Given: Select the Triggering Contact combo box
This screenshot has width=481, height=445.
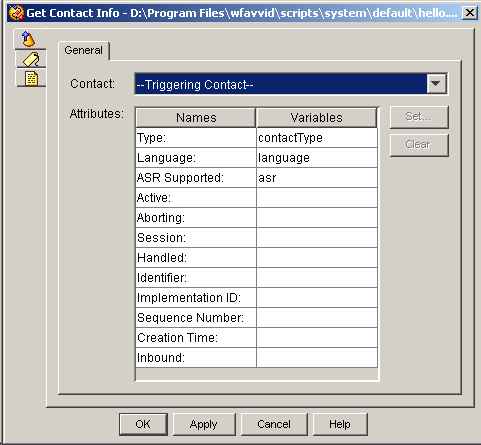Looking at the screenshot, I should pyautogui.click(x=291, y=84).
